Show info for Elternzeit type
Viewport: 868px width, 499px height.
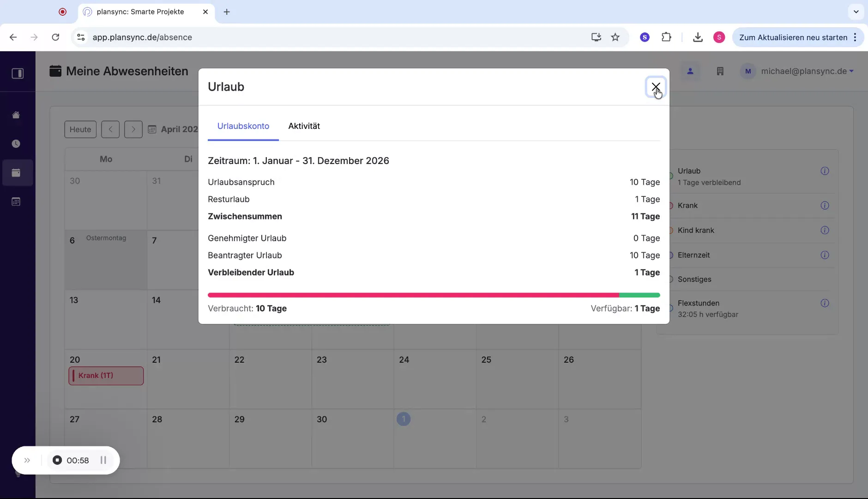click(825, 255)
